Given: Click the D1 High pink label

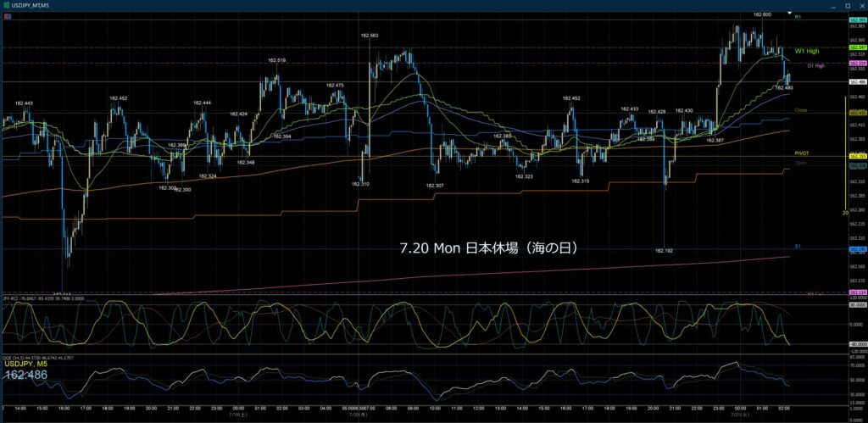Looking at the screenshot, I should (815, 65).
